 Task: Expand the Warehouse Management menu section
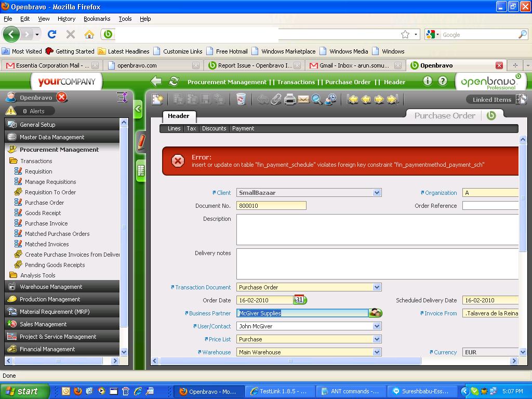(51, 287)
